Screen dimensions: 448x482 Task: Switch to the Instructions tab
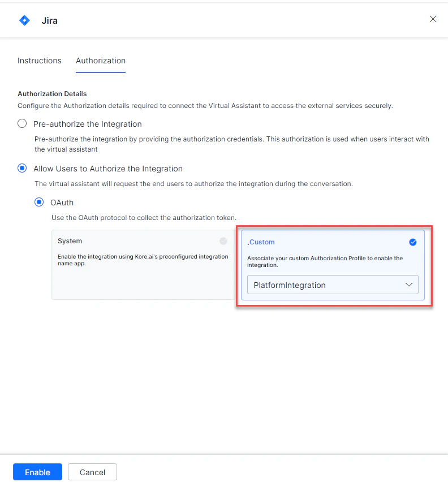pyautogui.click(x=40, y=61)
